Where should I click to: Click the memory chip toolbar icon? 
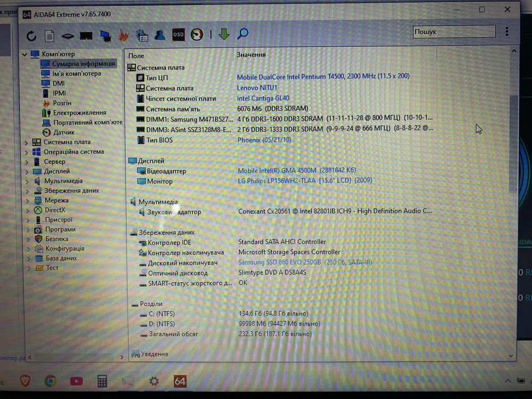click(x=68, y=36)
